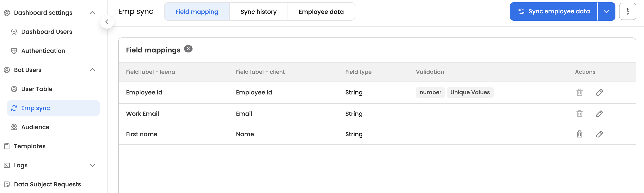Viewport: 644px width, 193px height.
Task: Edit the Employee Id field mapping
Action: click(599, 92)
